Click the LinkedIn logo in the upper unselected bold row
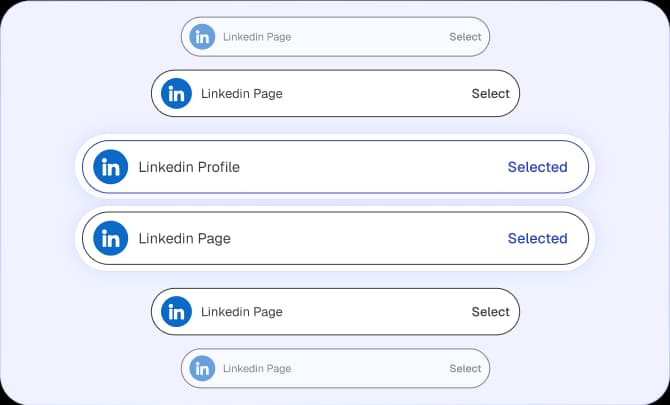Image resolution: width=670 pixels, height=405 pixels. 177,94
